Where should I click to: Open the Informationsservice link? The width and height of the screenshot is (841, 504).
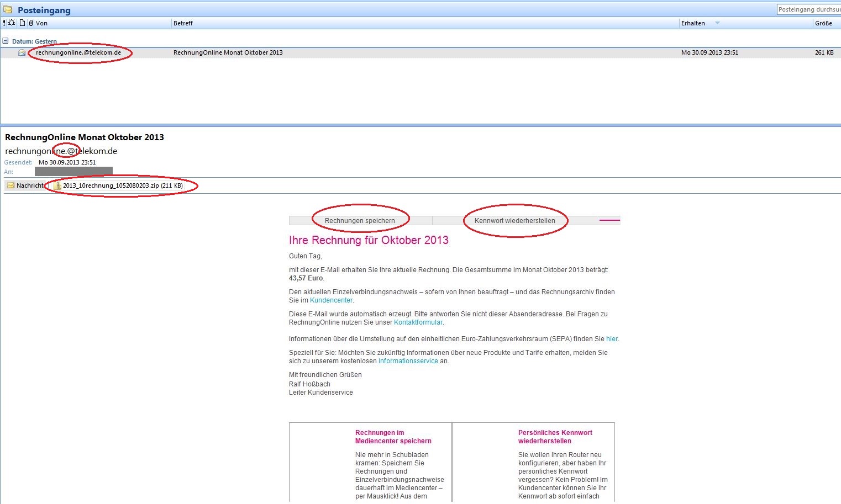408,361
